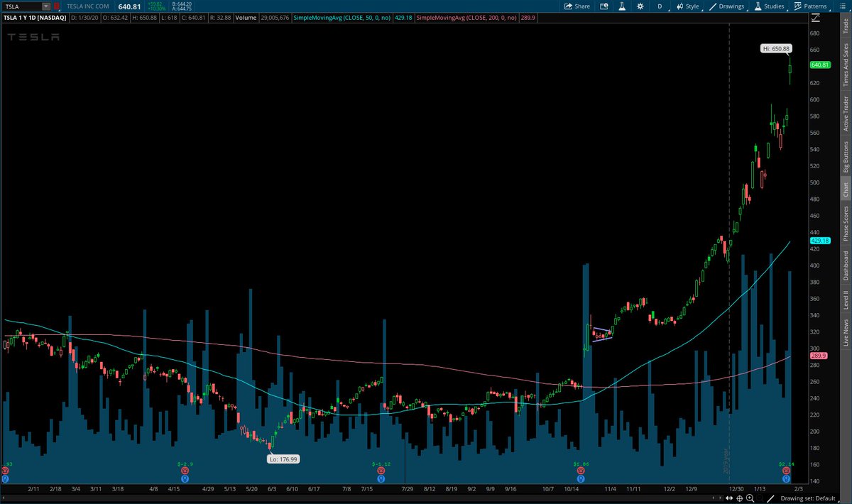Click the red earnings icon labeled $1.86
Screen dimensions: 852x504
tap(582, 470)
